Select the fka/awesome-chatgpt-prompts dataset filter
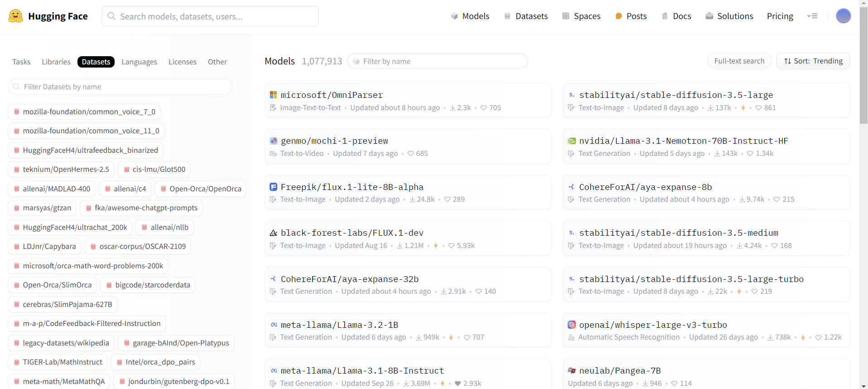The width and height of the screenshot is (868, 389). point(141,208)
